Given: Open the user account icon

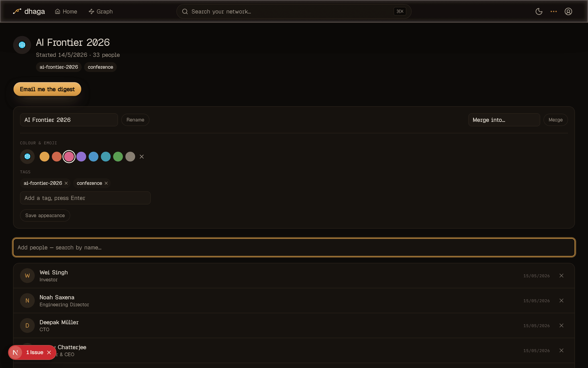Looking at the screenshot, I should click(x=568, y=11).
